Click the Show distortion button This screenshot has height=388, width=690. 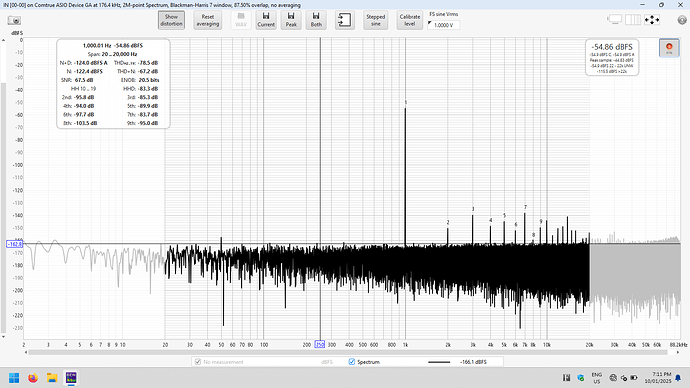coord(171,20)
